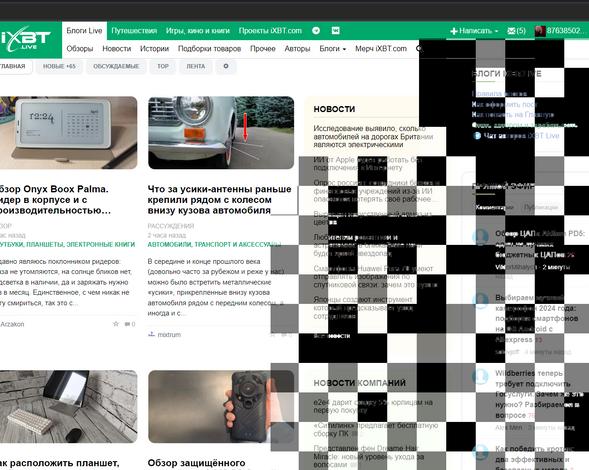Screen dimensions: 589x470
Task: Expand the Блоги dropdown menu
Action: pos(332,49)
